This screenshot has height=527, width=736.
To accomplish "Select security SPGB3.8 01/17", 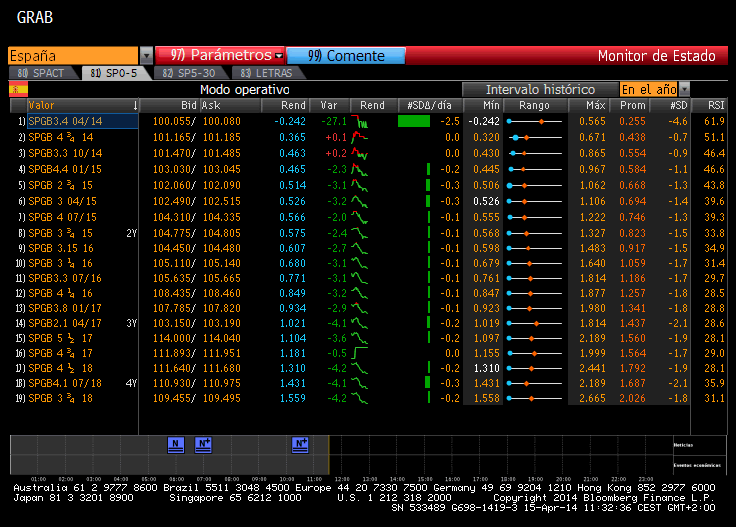I will click(65, 308).
